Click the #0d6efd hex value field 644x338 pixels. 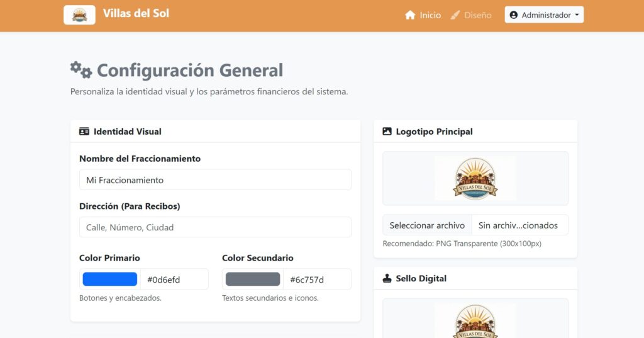click(x=175, y=279)
